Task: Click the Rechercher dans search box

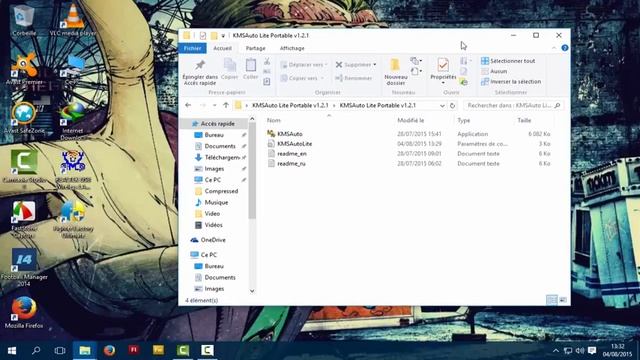Action: click(x=514, y=105)
